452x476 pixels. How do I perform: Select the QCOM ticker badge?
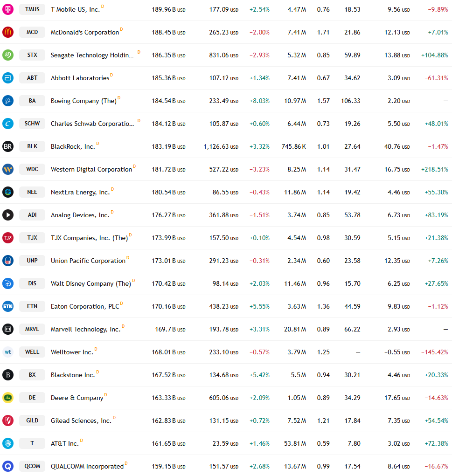click(32, 466)
